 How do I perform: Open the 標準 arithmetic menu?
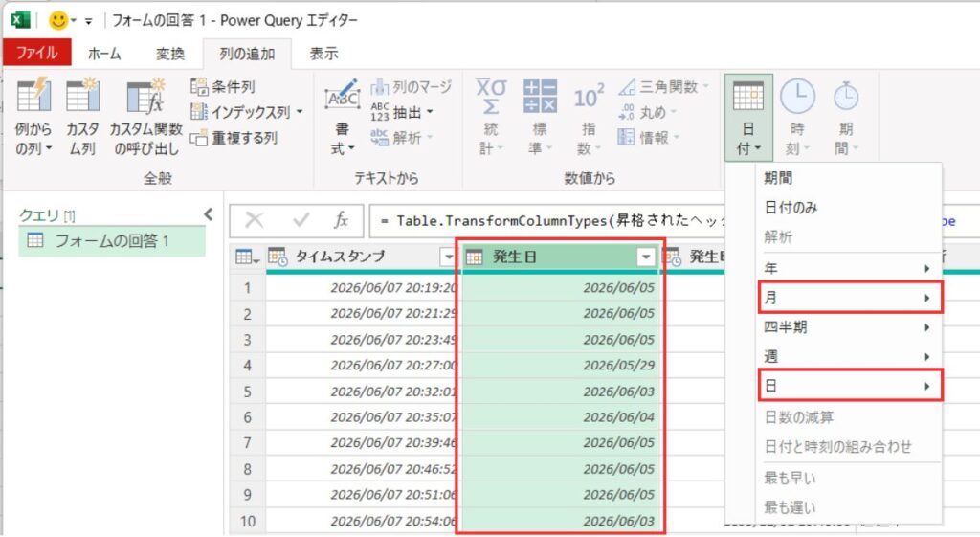coord(540,116)
